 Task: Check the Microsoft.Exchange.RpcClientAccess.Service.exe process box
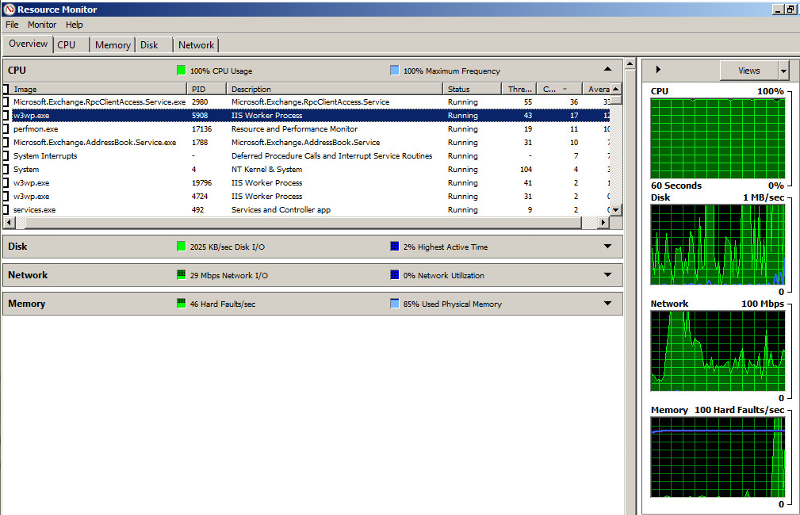6,102
